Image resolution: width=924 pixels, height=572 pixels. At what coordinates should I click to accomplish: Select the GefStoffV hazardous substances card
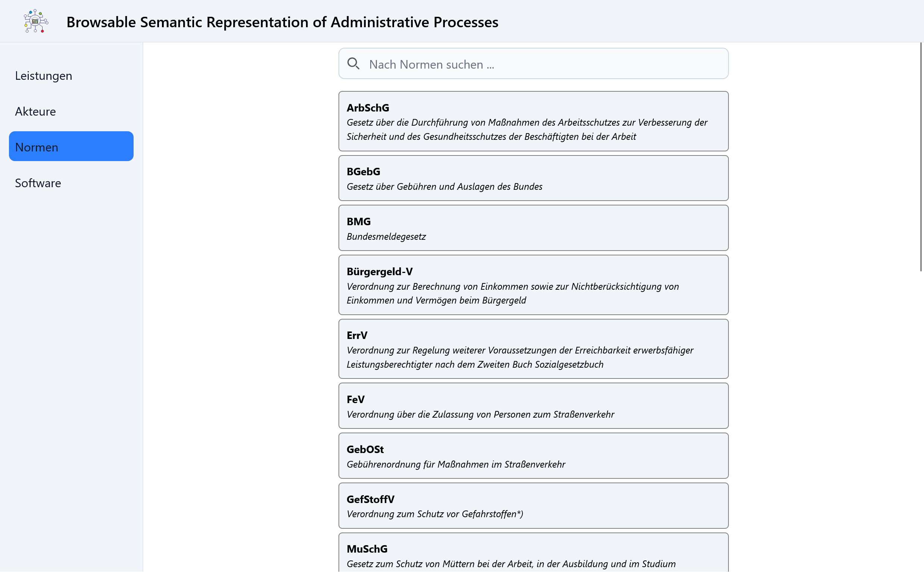(532, 505)
